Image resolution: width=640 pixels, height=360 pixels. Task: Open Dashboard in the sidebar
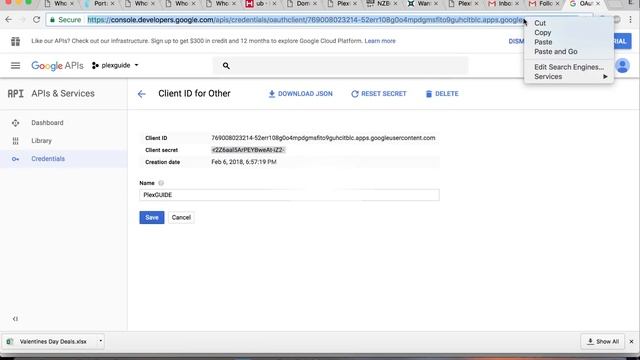47,122
